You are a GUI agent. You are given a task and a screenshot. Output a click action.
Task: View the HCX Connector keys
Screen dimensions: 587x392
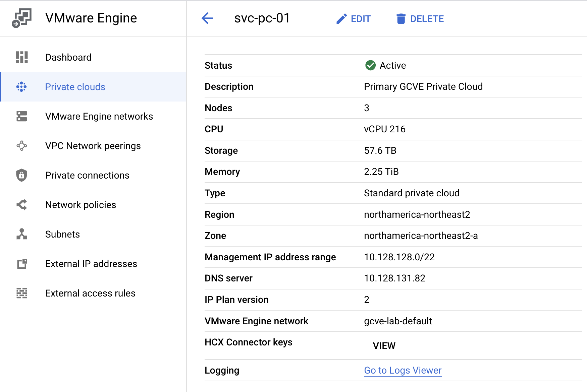pos(384,346)
